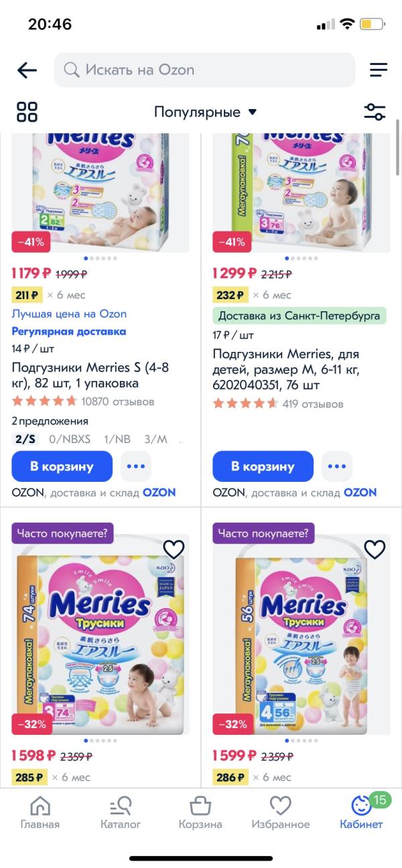Select the 2/S size variant chip
Viewport: 402px width, 868px height.
point(25,440)
